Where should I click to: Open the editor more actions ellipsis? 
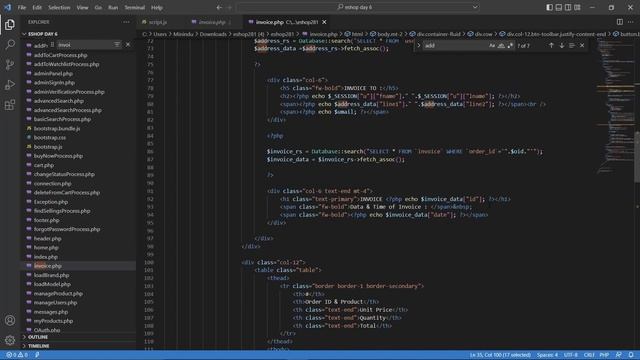coord(631,22)
